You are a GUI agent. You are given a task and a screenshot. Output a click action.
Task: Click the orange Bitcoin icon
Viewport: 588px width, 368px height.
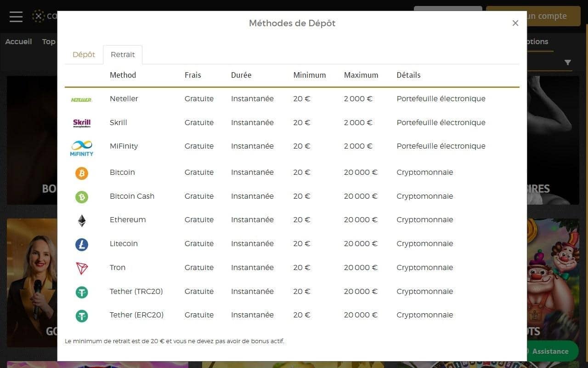(82, 173)
